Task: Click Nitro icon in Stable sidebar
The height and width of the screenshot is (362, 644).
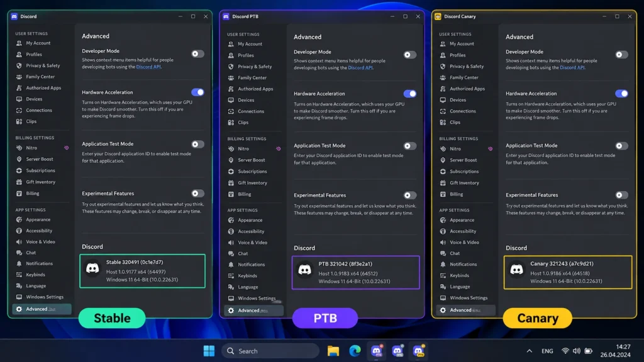Action: pyautogui.click(x=19, y=148)
